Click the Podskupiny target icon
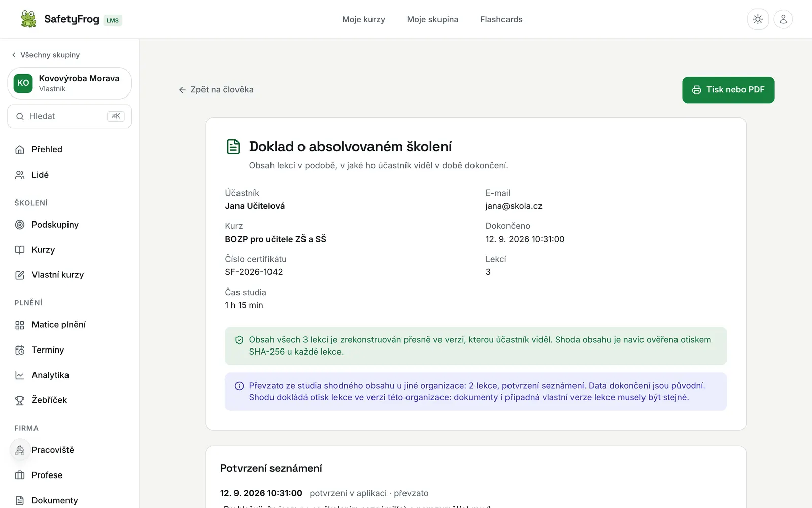812x508 pixels. (20, 225)
